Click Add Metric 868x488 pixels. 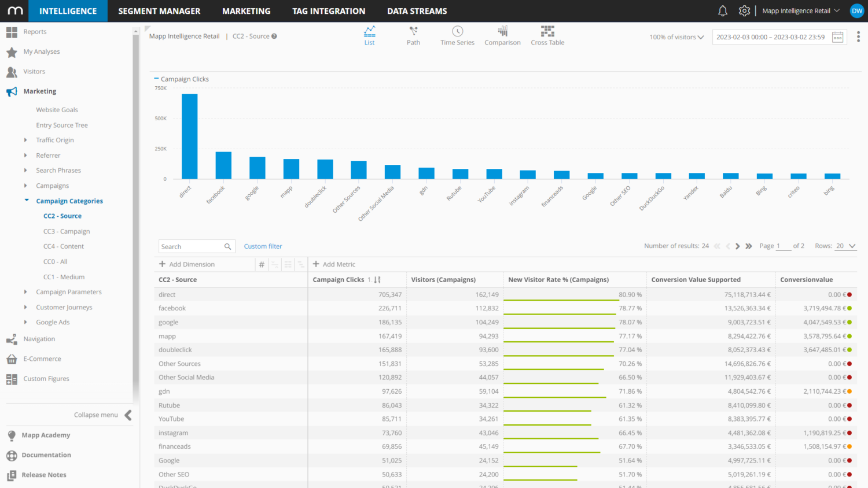(334, 264)
